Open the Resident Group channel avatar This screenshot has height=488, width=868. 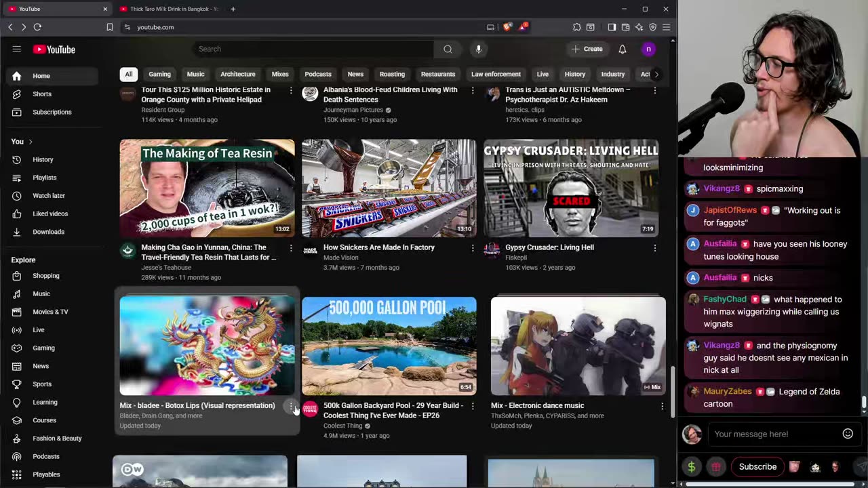tap(127, 94)
